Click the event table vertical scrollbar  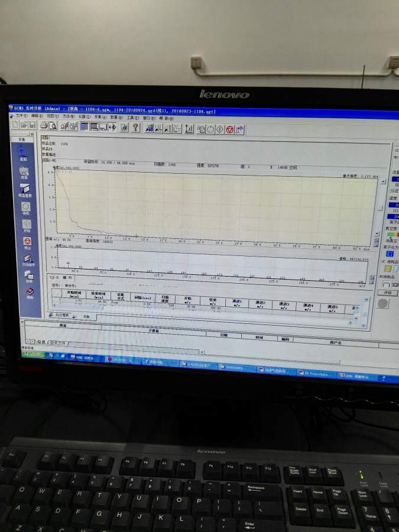(x=366, y=313)
